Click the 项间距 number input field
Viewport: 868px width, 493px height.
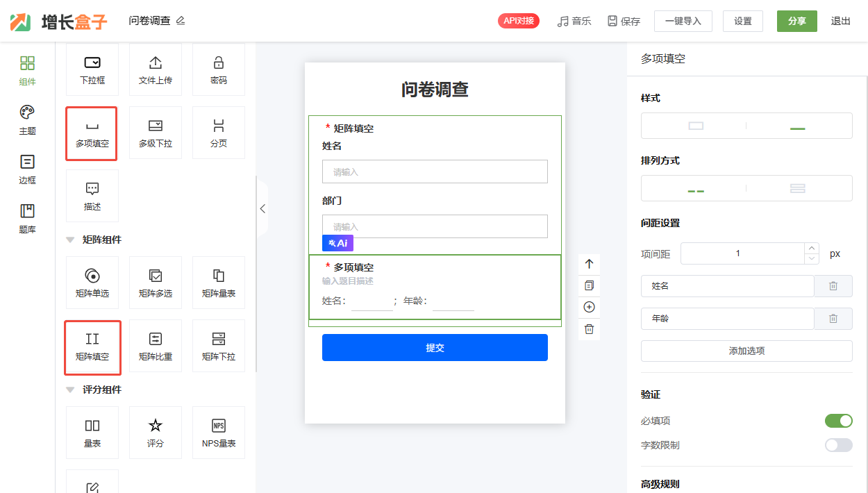(742, 253)
